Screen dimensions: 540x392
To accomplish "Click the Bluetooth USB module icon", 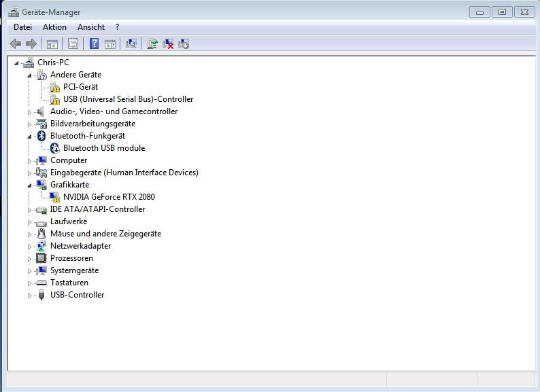I will 55,148.
